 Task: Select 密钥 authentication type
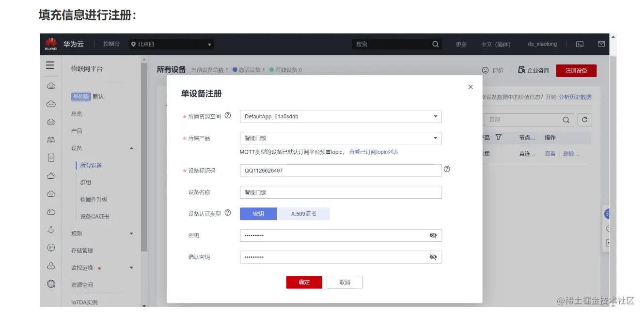[x=259, y=214]
